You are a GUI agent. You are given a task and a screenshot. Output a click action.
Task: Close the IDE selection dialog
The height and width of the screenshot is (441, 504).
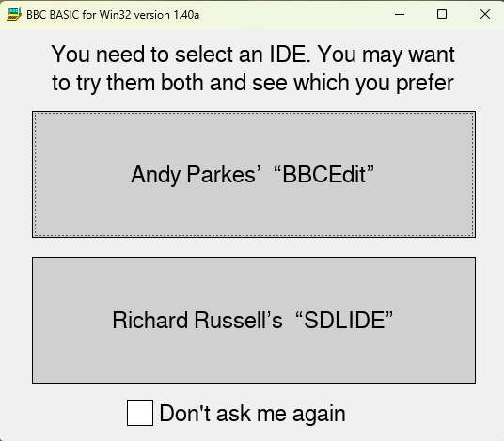(485, 14)
